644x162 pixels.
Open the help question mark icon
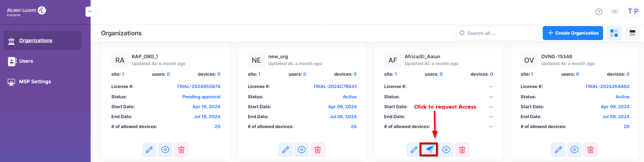coord(599,12)
